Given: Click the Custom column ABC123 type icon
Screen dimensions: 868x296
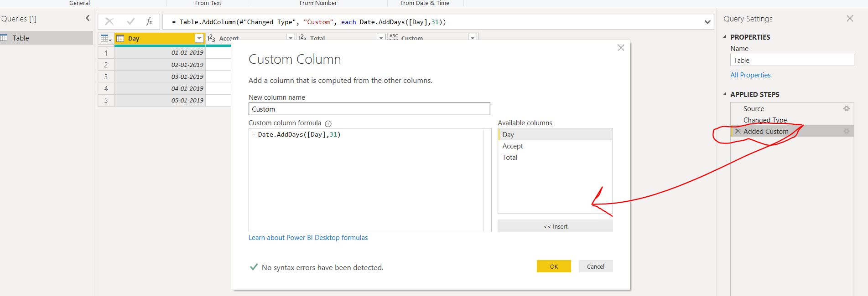Looking at the screenshot, I should (x=394, y=37).
